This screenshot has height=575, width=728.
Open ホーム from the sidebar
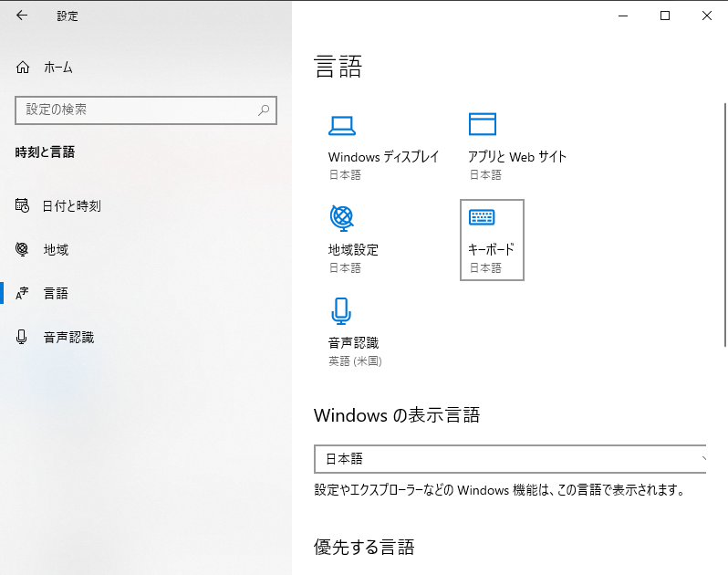click(x=58, y=68)
